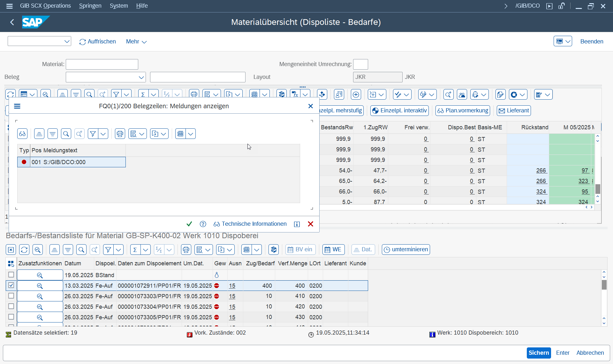Open the Mehr dropdown menu
Image resolution: width=613 pixels, height=364 pixels.
pyautogui.click(x=136, y=42)
